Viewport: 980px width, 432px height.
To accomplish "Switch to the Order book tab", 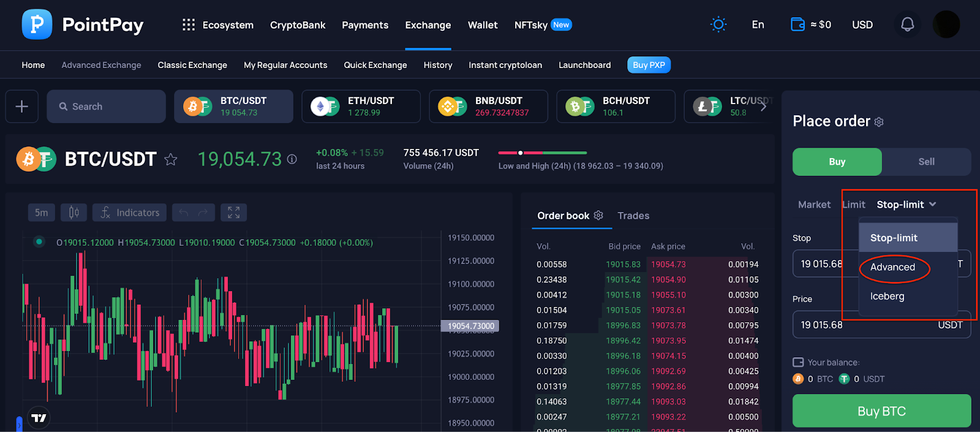I will point(563,216).
